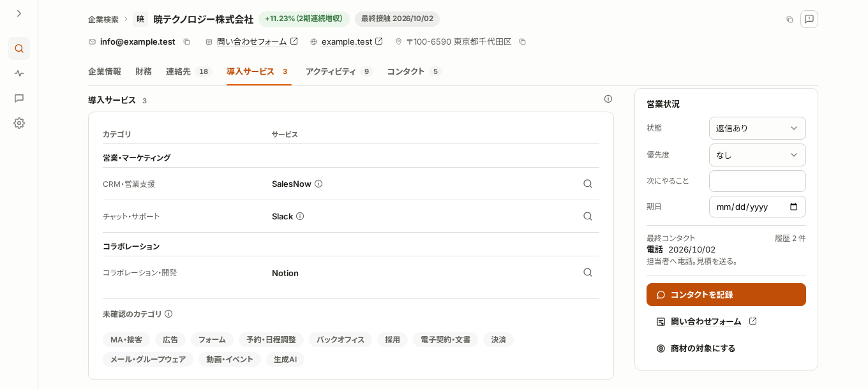
Task: Switch to the 企業情報 tab
Action: coord(105,71)
